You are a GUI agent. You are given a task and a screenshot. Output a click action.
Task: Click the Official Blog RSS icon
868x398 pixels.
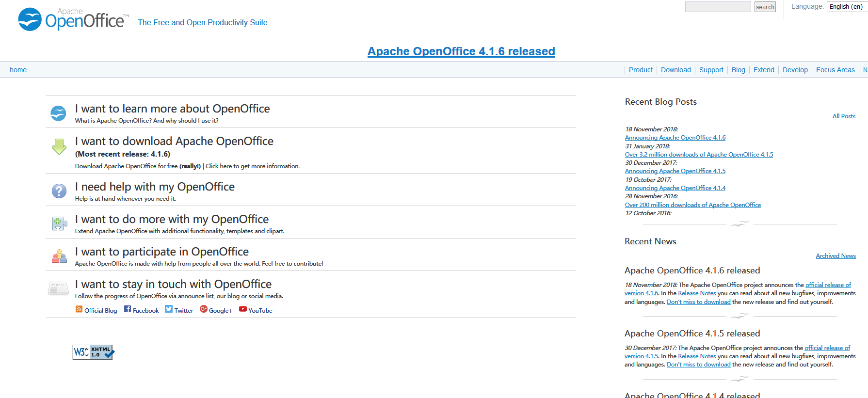click(79, 309)
